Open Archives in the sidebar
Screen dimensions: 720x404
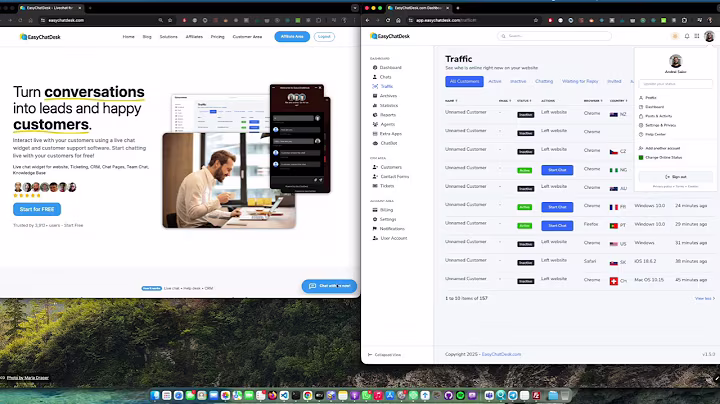385,96
